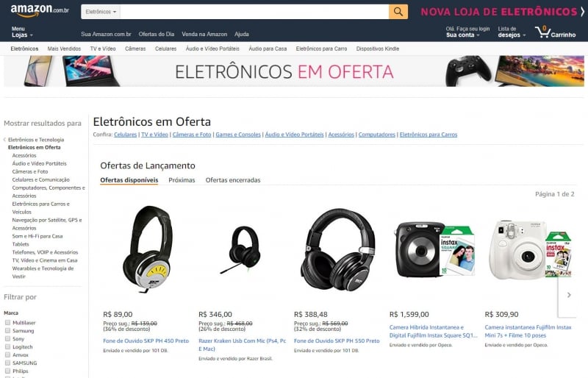Select Câmeras e Foto in sidebar categories
The image size is (588, 378).
coord(30,171)
